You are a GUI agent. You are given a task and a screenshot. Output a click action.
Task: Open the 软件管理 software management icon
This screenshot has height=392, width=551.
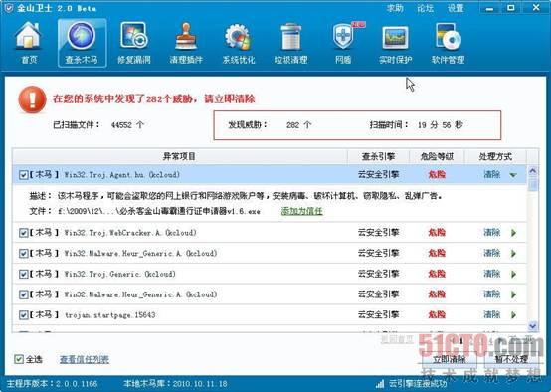click(448, 42)
